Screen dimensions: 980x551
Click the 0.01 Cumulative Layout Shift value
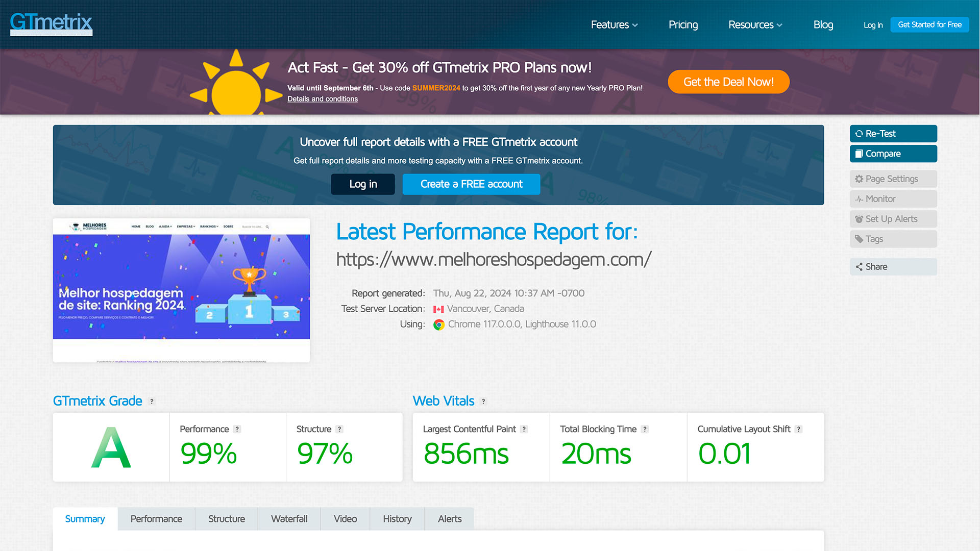(724, 454)
